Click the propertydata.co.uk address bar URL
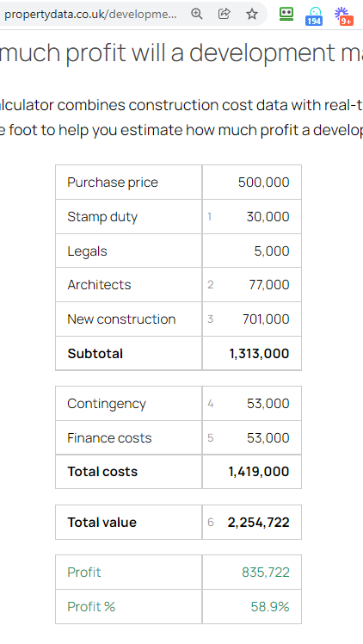363x644 pixels. pos(90,15)
